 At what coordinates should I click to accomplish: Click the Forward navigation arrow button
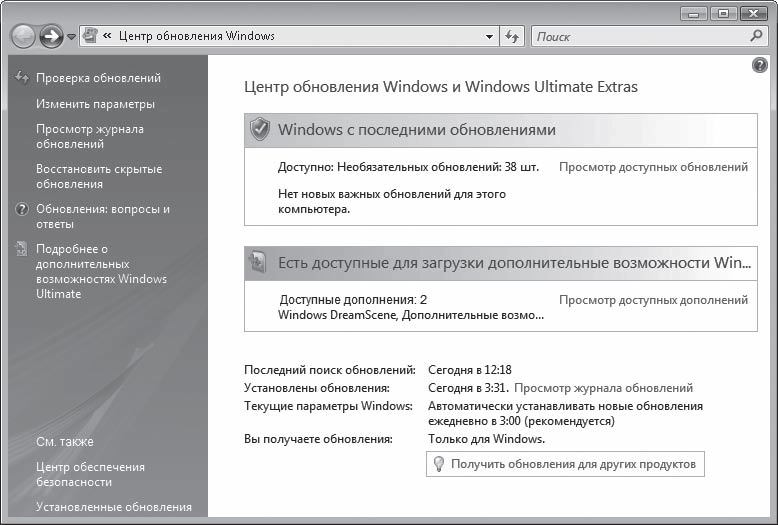[x=50, y=36]
